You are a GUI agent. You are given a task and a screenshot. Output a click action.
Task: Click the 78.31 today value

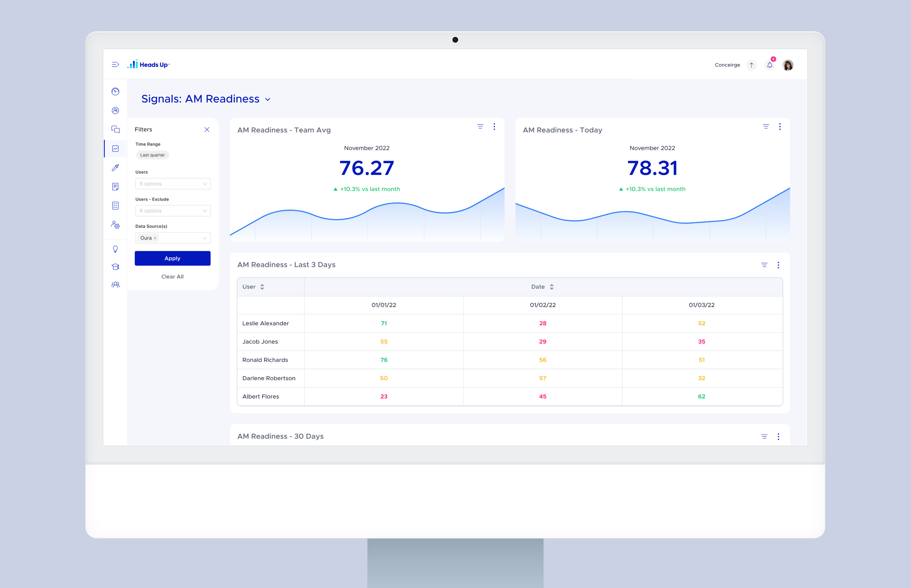pos(652,168)
